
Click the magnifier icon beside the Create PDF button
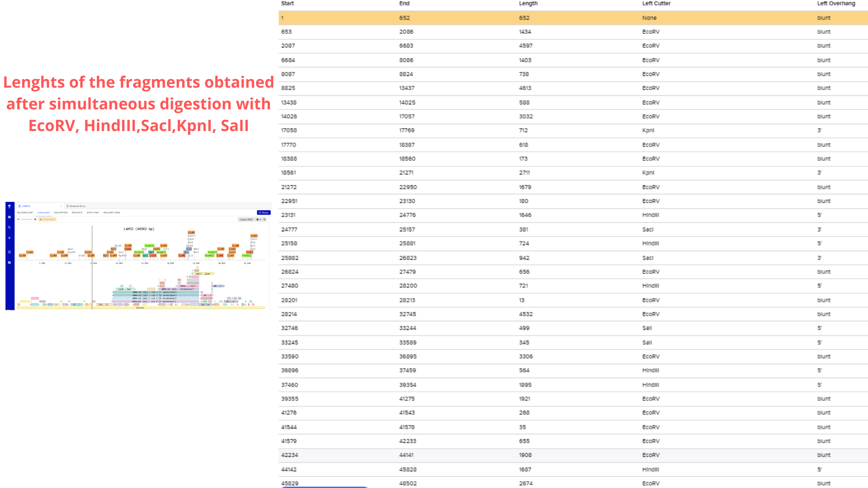tap(265, 220)
